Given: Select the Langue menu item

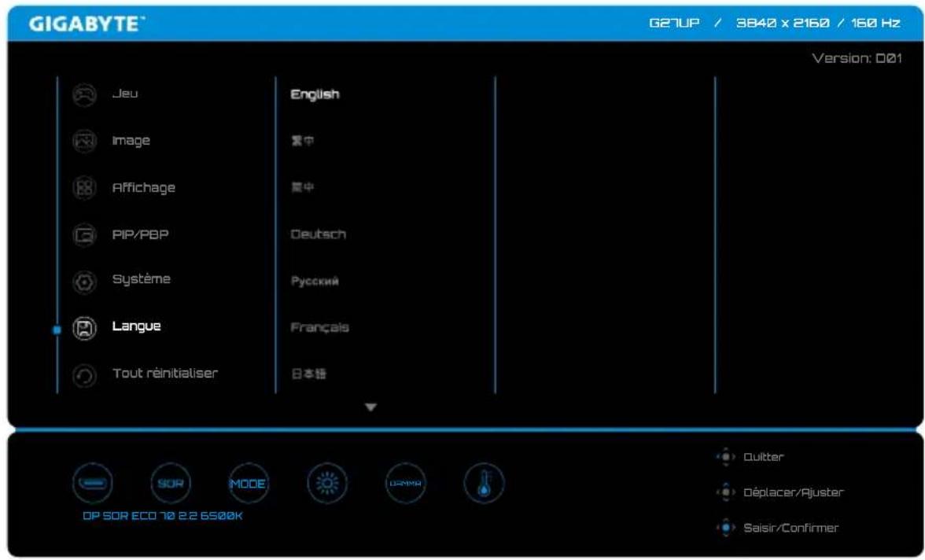Looking at the screenshot, I should pos(136,326).
